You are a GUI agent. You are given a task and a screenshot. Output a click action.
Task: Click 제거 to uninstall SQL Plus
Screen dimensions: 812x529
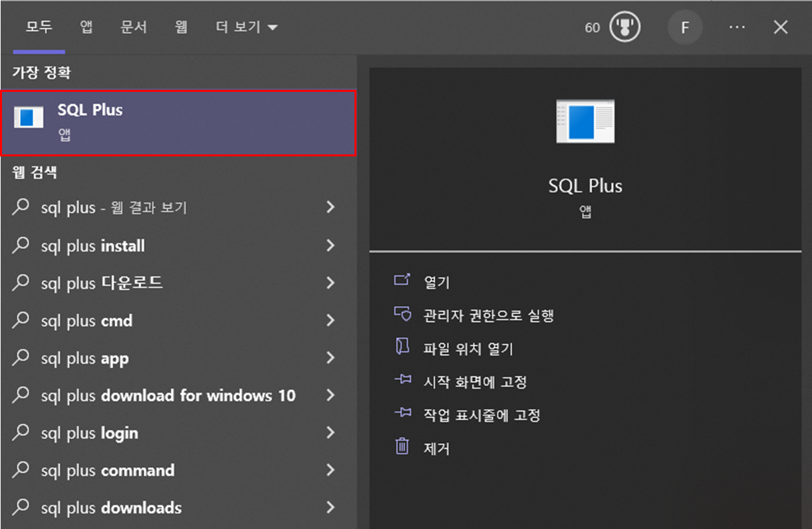coord(437,448)
